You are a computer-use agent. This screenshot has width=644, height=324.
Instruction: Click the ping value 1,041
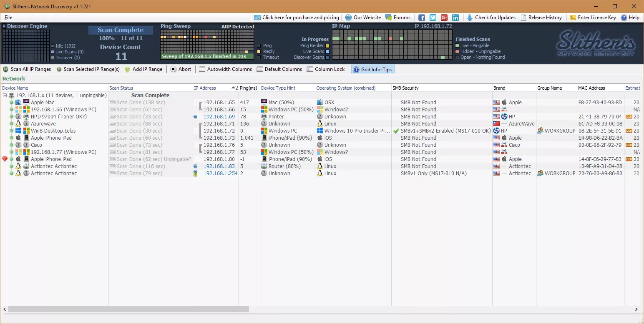click(x=247, y=138)
